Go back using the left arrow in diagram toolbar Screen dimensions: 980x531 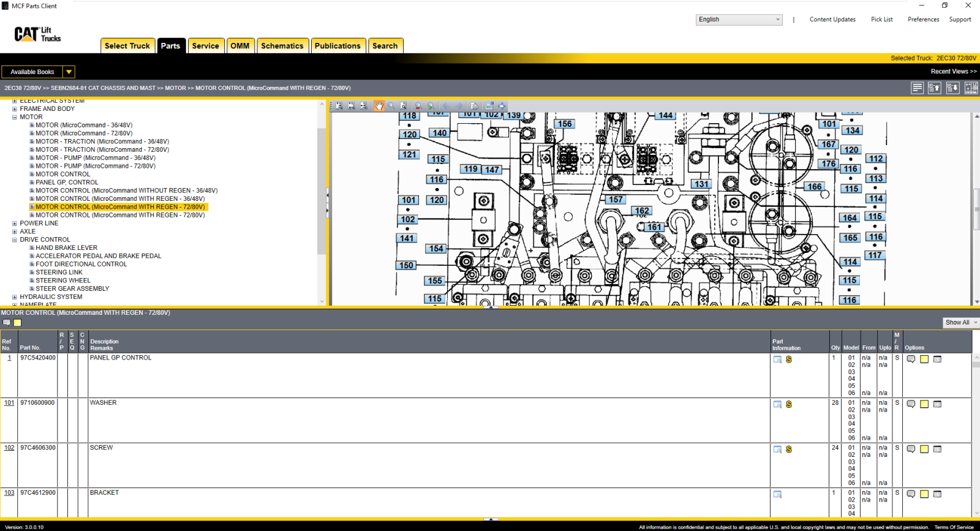[447, 106]
